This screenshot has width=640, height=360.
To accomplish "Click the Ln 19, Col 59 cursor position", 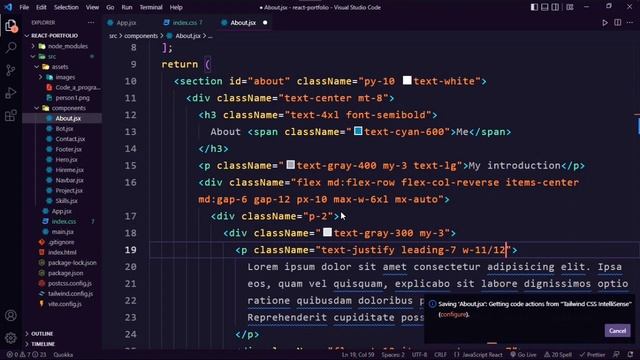I will (358, 354).
